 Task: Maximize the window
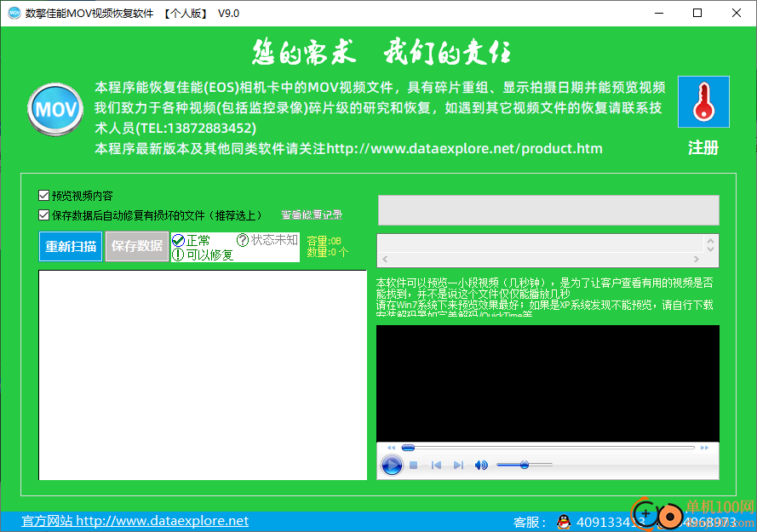point(697,13)
